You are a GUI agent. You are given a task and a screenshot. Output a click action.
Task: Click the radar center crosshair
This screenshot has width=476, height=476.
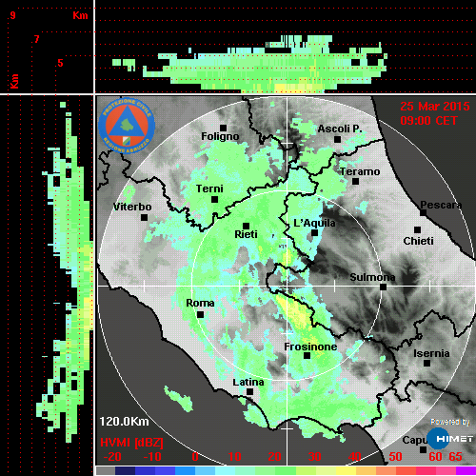tap(288, 286)
